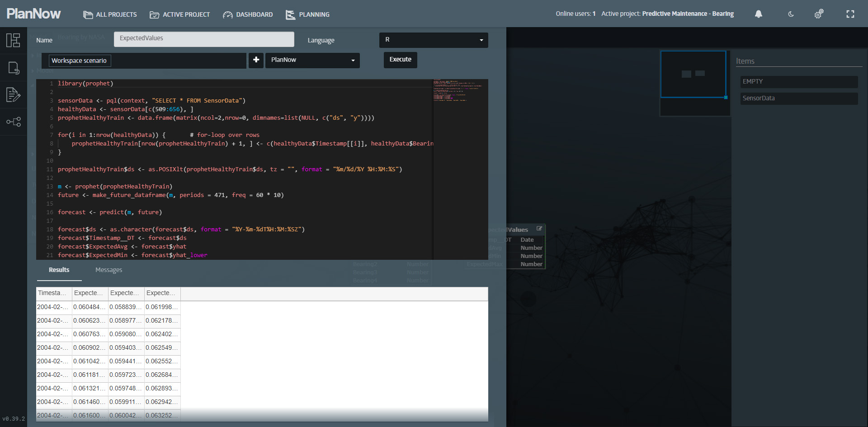Edit the Name field ExpectedValues

pyautogui.click(x=204, y=39)
